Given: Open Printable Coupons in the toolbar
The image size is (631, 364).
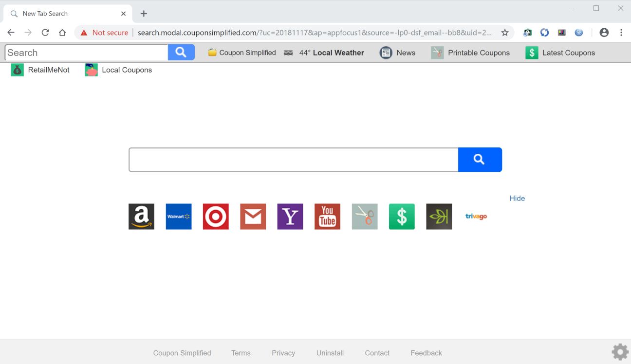Looking at the screenshot, I should [x=470, y=53].
